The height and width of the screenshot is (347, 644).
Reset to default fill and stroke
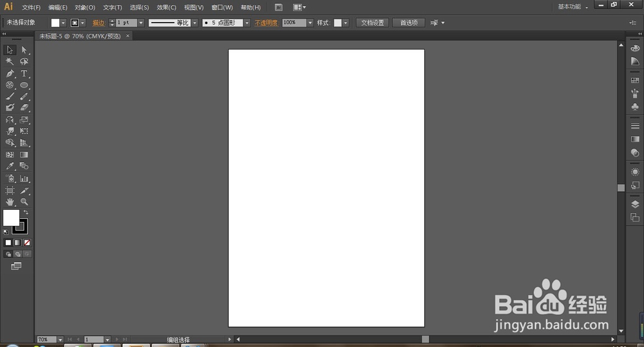[x=6, y=232]
